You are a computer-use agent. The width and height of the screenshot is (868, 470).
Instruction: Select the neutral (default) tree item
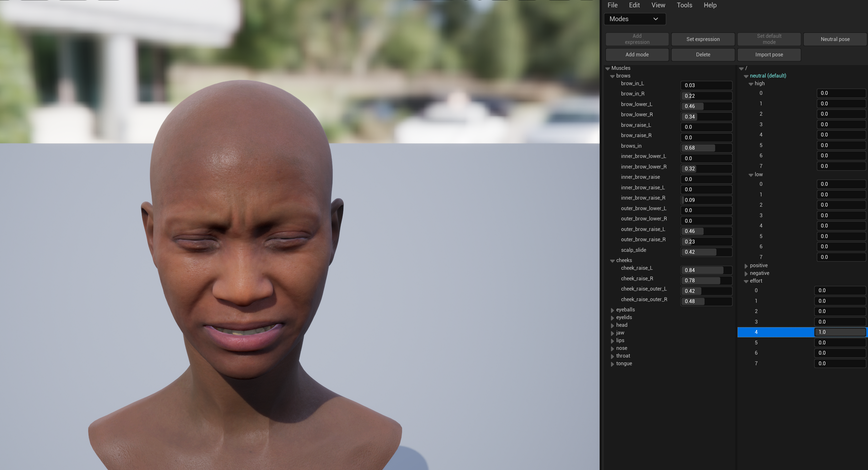[x=768, y=76]
